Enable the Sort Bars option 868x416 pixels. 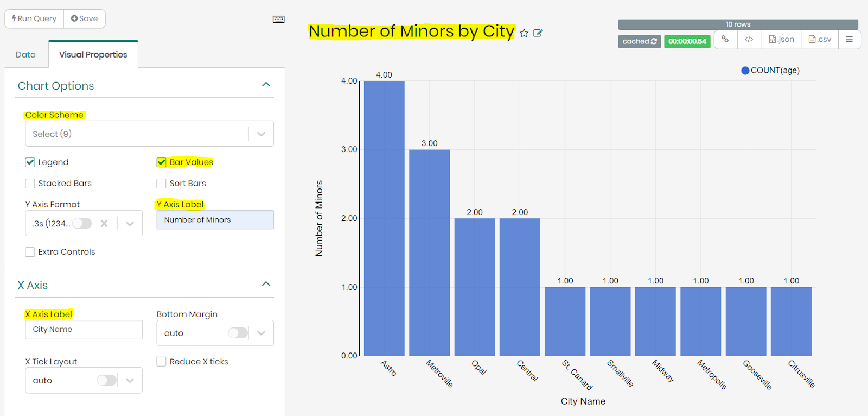162,184
